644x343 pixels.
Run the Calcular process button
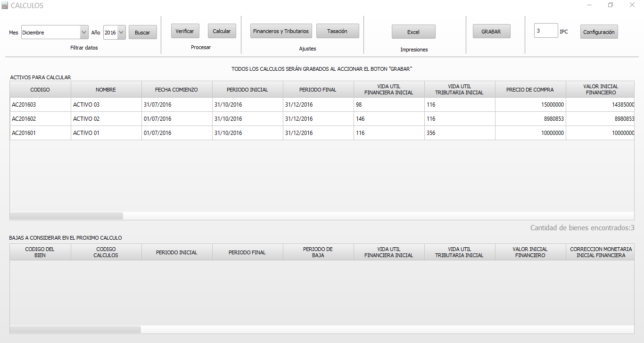point(222,31)
